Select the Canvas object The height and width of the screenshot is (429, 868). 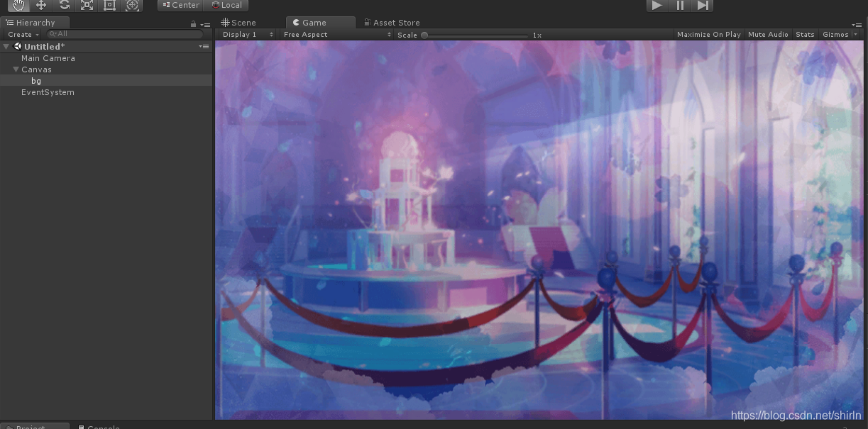coord(36,69)
